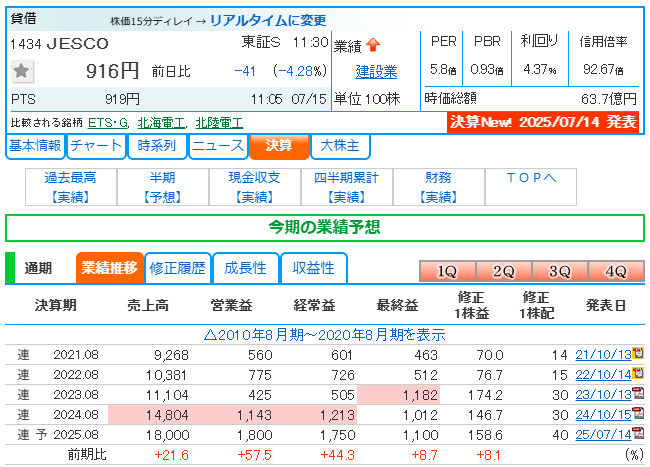The image size is (650, 467).
Task: Show 1Q quarterly results
Action: coord(447,271)
